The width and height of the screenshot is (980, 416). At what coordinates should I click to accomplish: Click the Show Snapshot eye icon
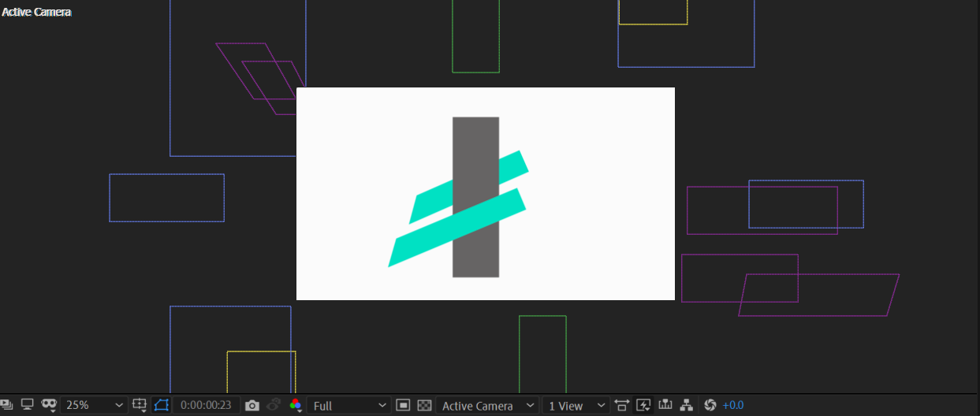pyautogui.click(x=274, y=405)
